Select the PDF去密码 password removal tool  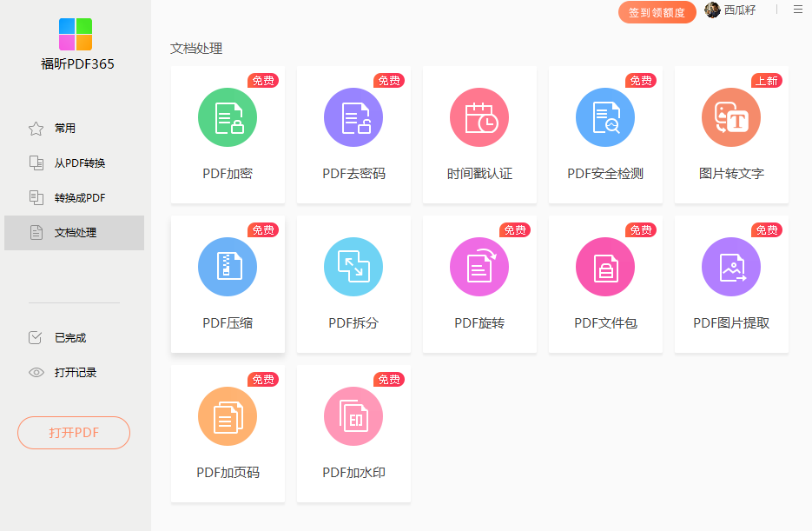[353, 135]
